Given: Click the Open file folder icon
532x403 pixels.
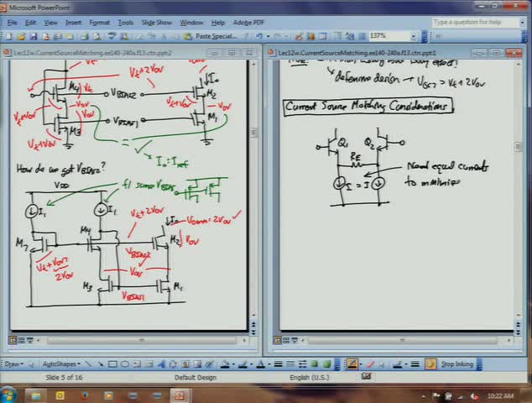Looking at the screenshot, I should pyautogui.click(x=21, y=36).
